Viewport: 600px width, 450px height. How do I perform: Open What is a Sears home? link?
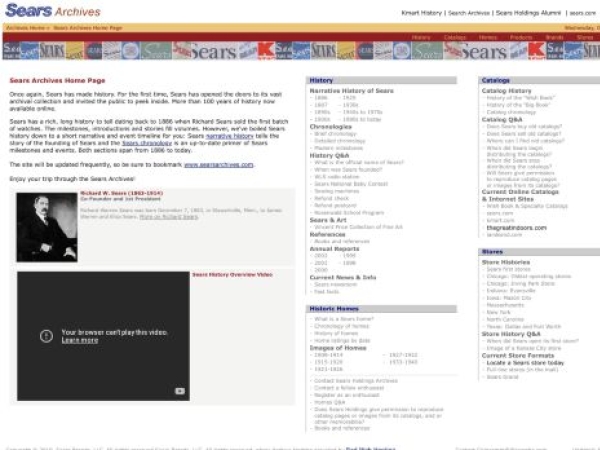(x=344, y=319)
